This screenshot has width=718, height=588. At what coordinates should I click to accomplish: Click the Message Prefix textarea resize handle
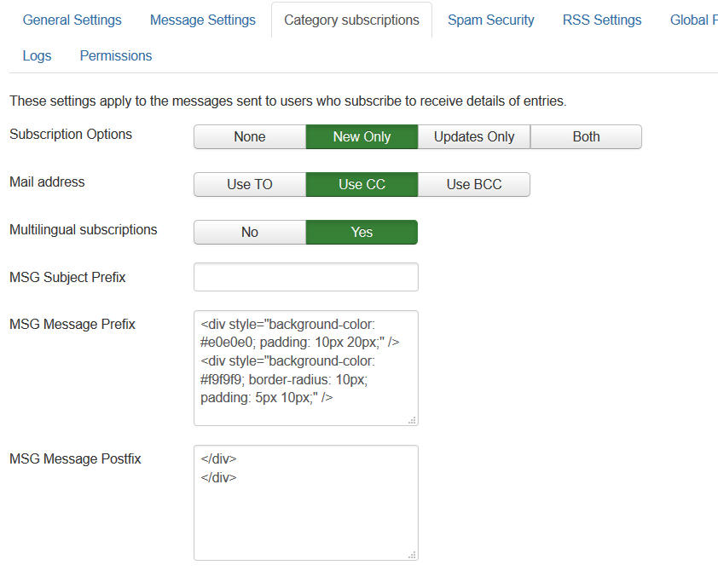click(x=413, y=420)
